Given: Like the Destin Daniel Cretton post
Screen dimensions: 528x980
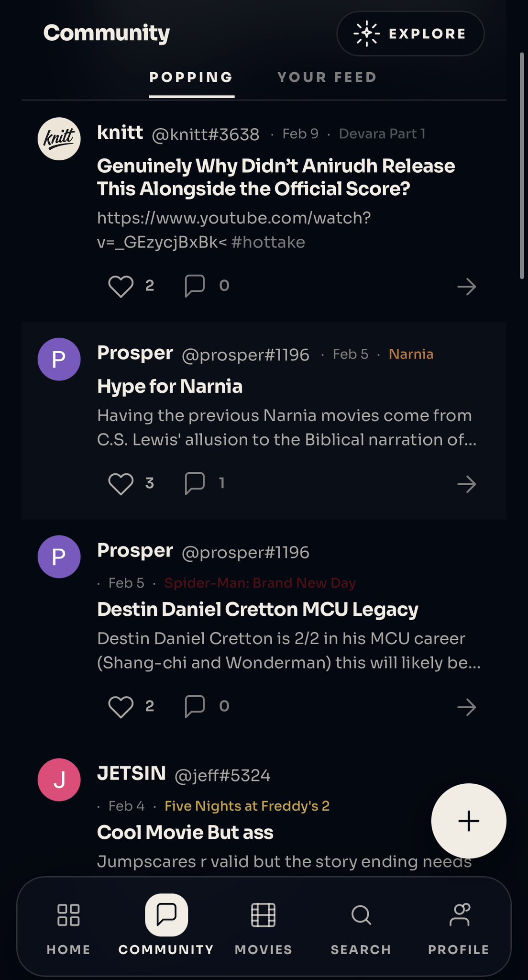Looking at the screenshot, I should click(x=121, y=706).
